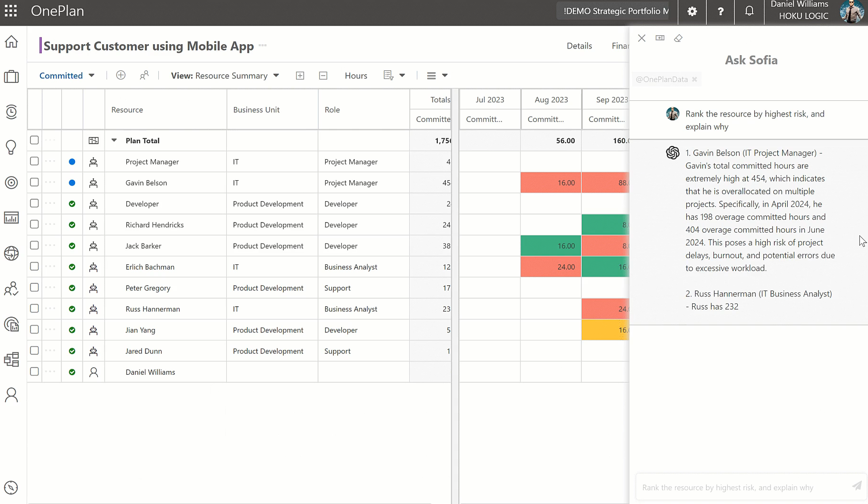Open the Home icon in sidebar
The height and width of the screenshot is (504, 868).
click(x=11, y=42)
